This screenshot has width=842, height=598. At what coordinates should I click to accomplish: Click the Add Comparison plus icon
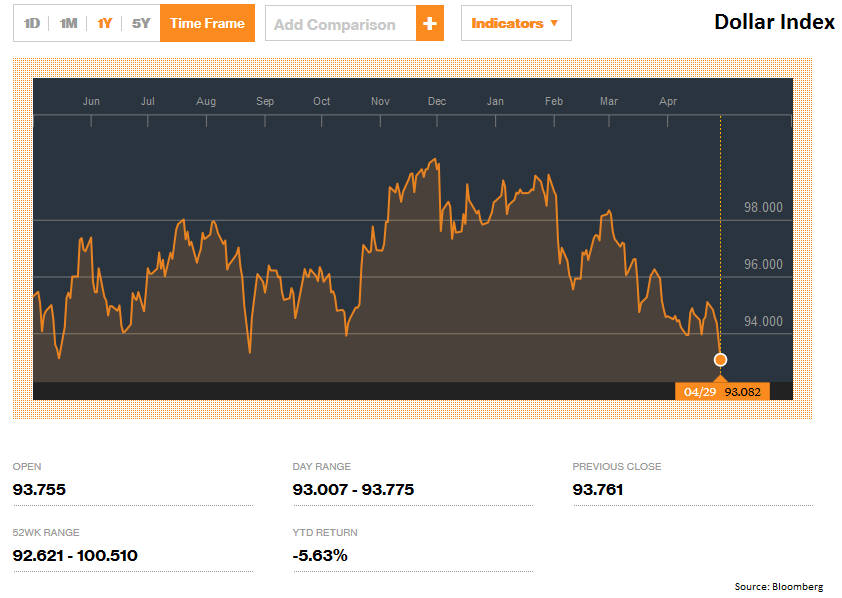pos(431,22)
